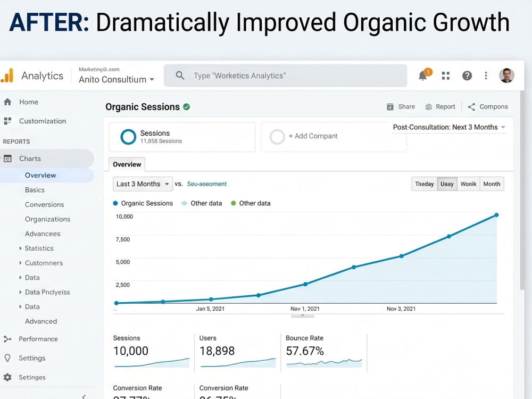Click the "Nov 3, 2021" axis label

tap(401, 309)
